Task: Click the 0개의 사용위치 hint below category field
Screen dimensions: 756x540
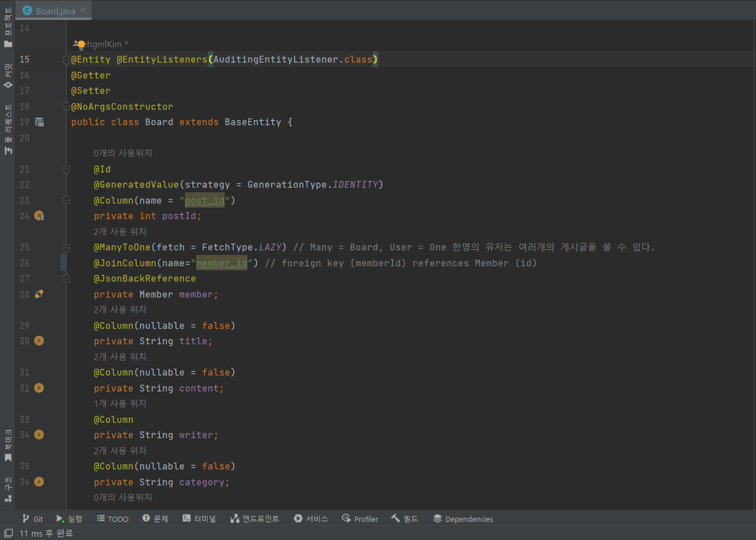Action: tap(123, 497)
